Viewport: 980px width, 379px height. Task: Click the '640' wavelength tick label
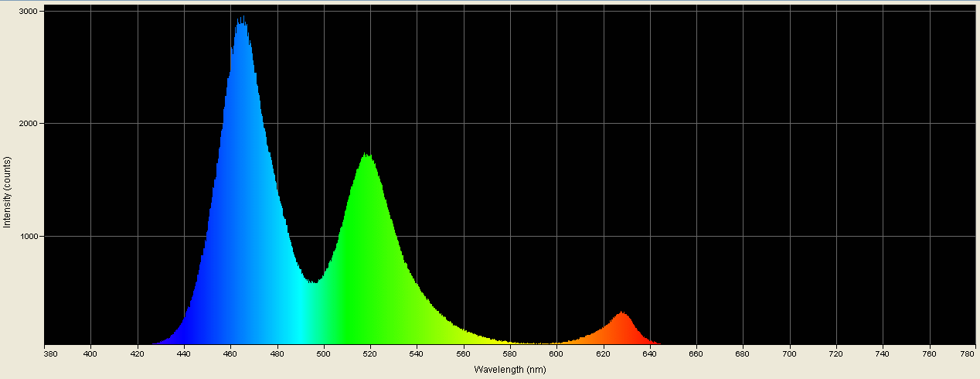click(650, 354)
